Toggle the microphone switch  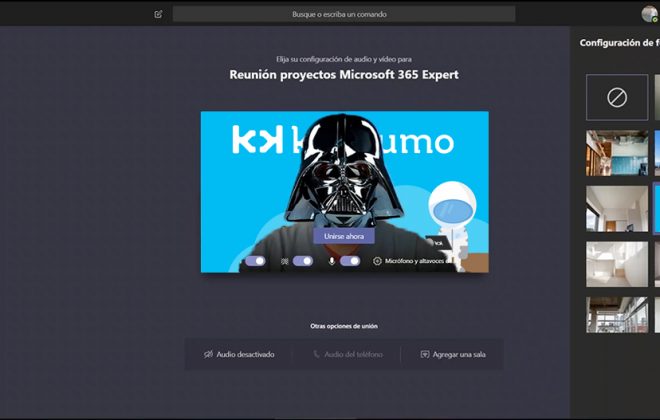(350, 261)
